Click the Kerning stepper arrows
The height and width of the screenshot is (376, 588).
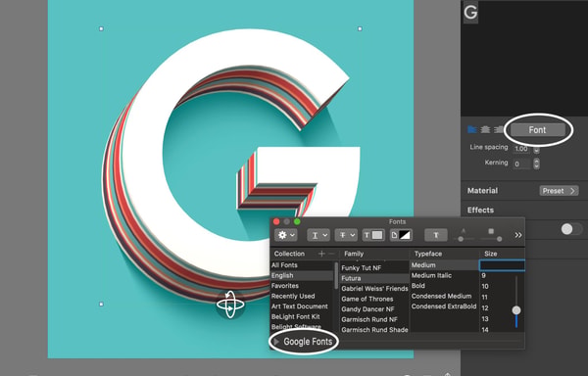(x=537, y=164)
